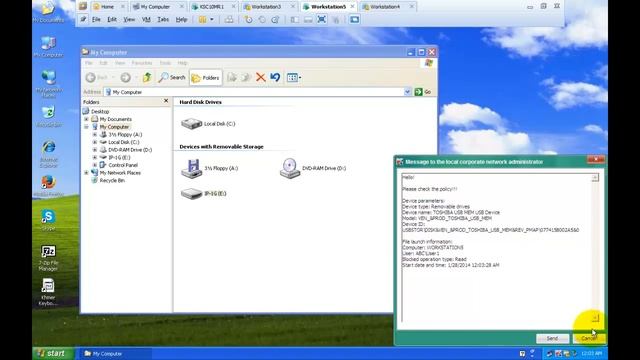Click the Search toolbar button in Explorer
This screenshot has width=640, height=360.
point(172,77)
